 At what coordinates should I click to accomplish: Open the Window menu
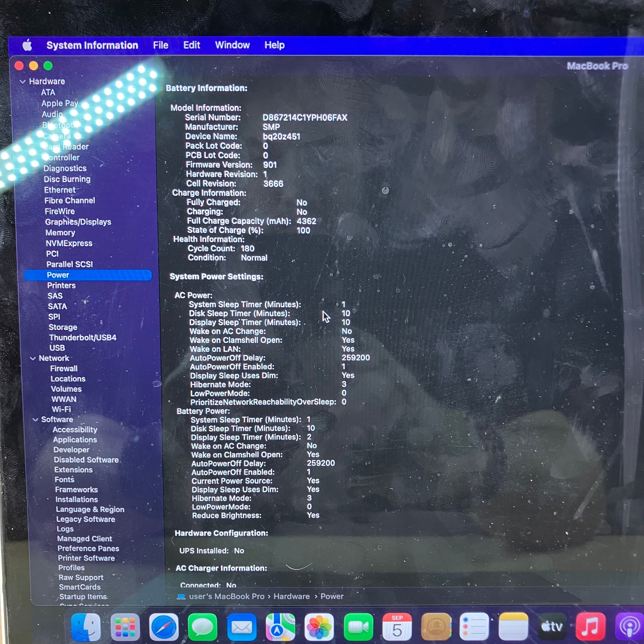click(x=232, y=45)
